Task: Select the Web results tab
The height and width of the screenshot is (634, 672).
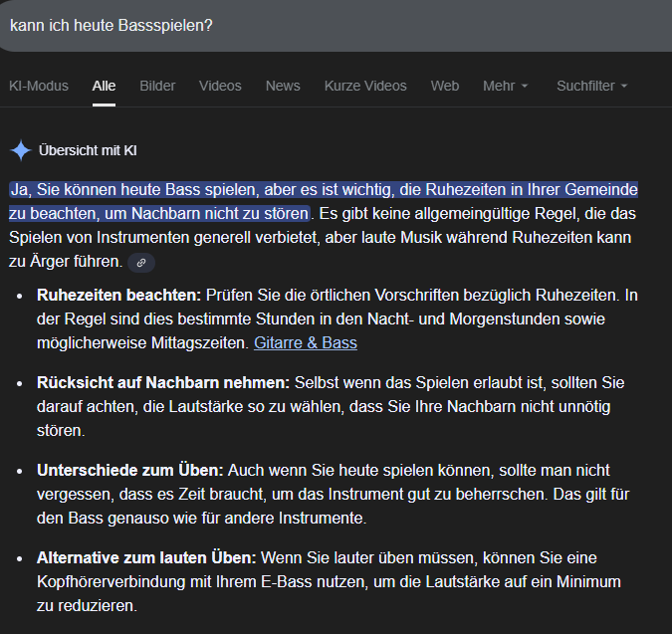Action: (x=445, y=86)
